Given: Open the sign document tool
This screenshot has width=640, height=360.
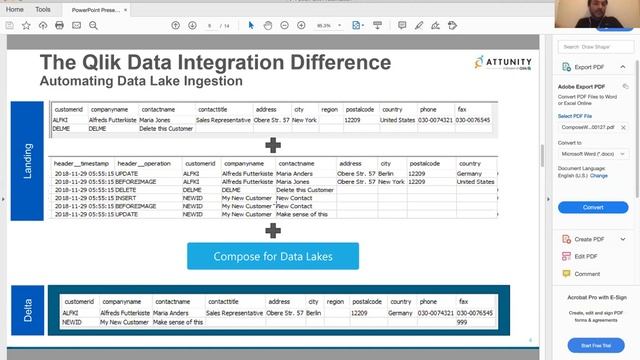Looking at the screenshot, I should [x=436, y=25].
